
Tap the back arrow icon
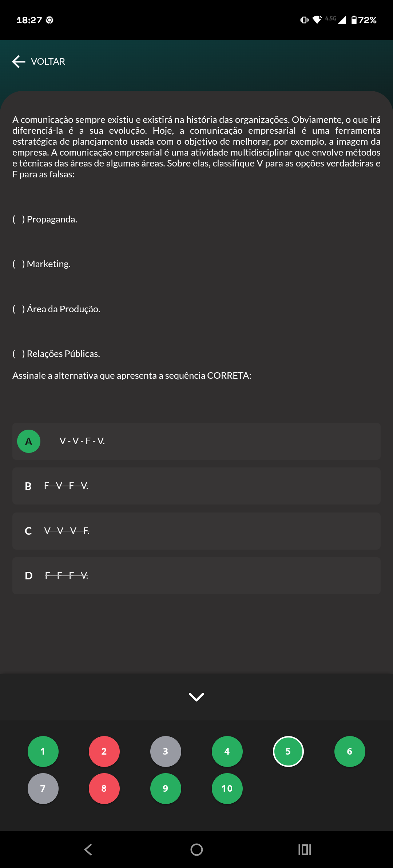pyautogui.click(x=19, y=62)
